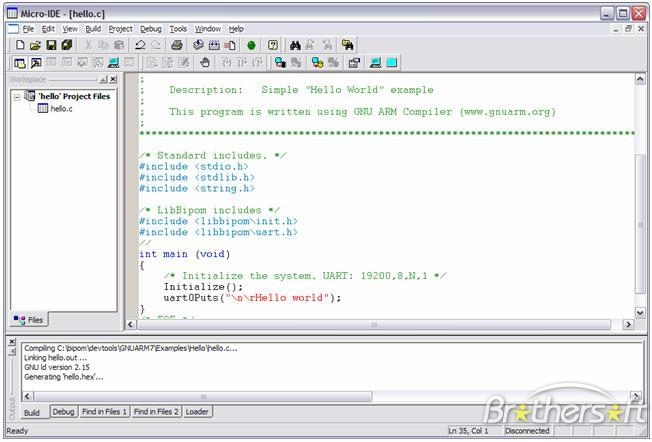Open the Find in Files 1 tab

pyautogui.click(x=104, y=412)
